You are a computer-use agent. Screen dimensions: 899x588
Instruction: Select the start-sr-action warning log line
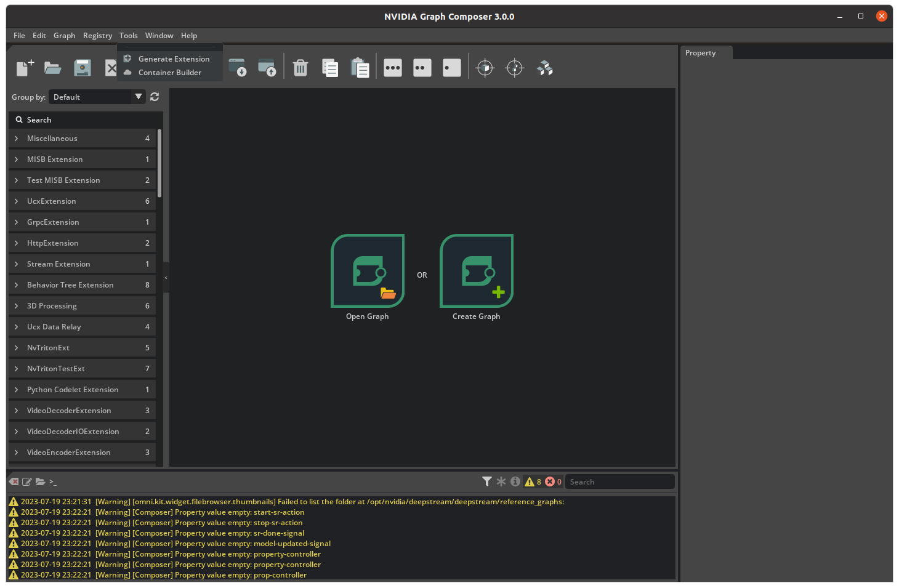[342, 512]
